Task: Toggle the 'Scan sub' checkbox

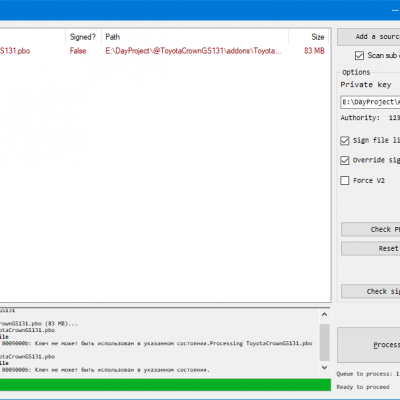Action: coord(359,55)
